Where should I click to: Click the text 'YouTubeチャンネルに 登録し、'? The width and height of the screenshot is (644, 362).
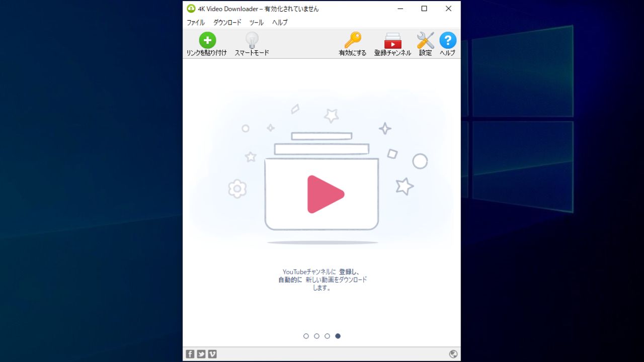click(320, 272)
